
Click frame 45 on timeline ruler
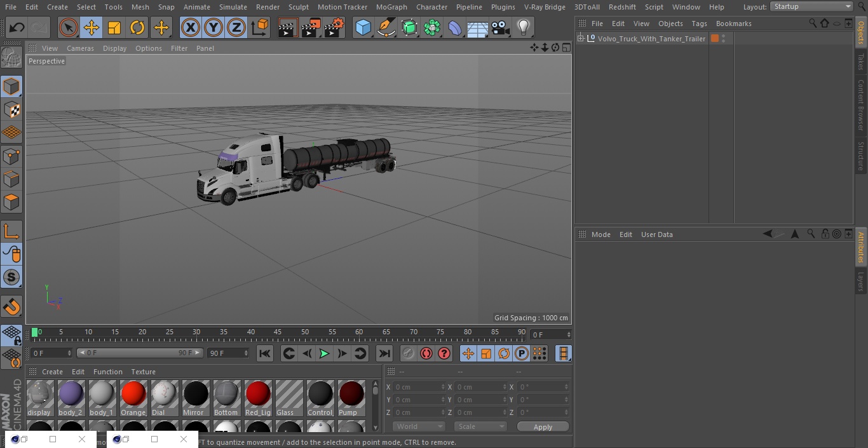278,332
